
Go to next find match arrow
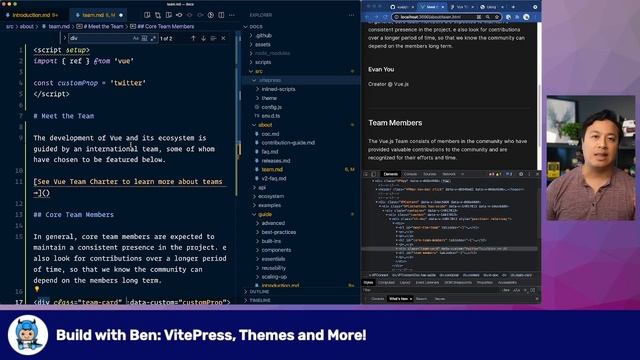point(203,38)
